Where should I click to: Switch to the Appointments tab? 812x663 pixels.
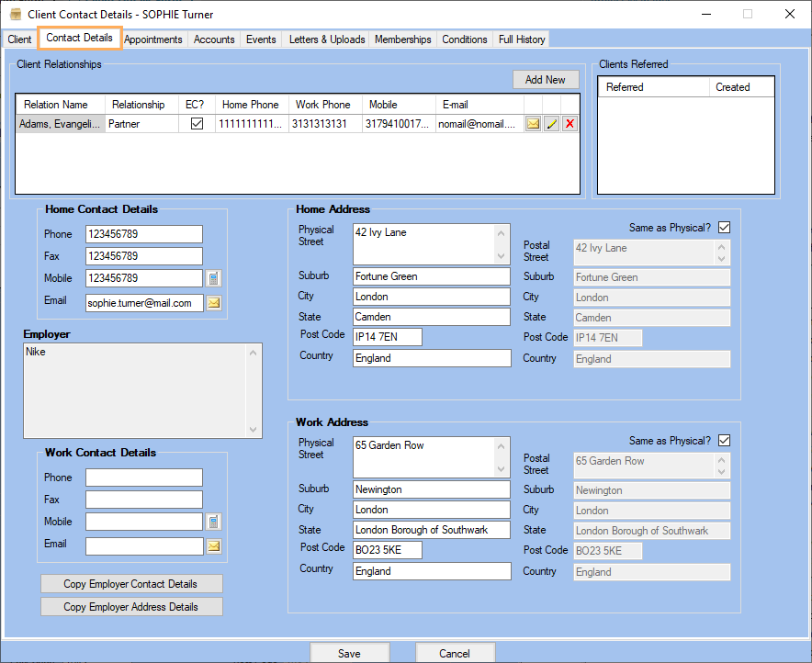point(153,39)
